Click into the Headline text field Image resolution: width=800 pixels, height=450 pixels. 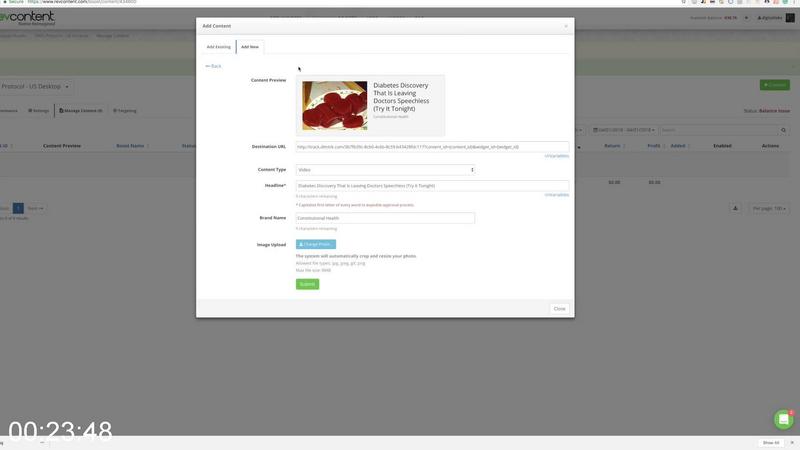click(432, 186)
